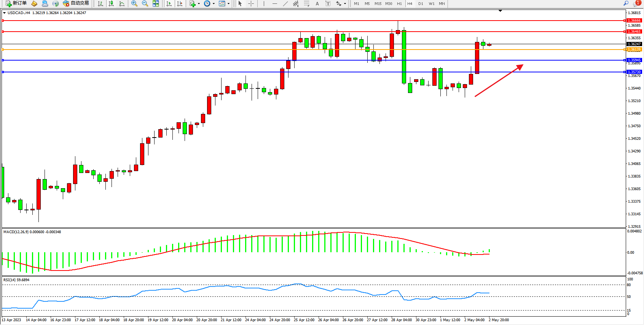Click the chart shift triangle marker
The height and width of the screenshot is (325, 644).
(500, 11)
